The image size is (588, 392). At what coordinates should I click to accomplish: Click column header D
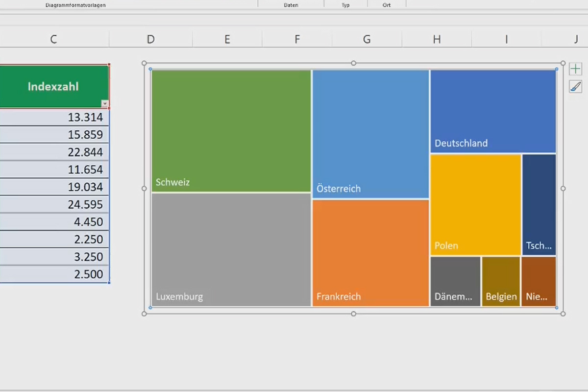click(150, 39)
